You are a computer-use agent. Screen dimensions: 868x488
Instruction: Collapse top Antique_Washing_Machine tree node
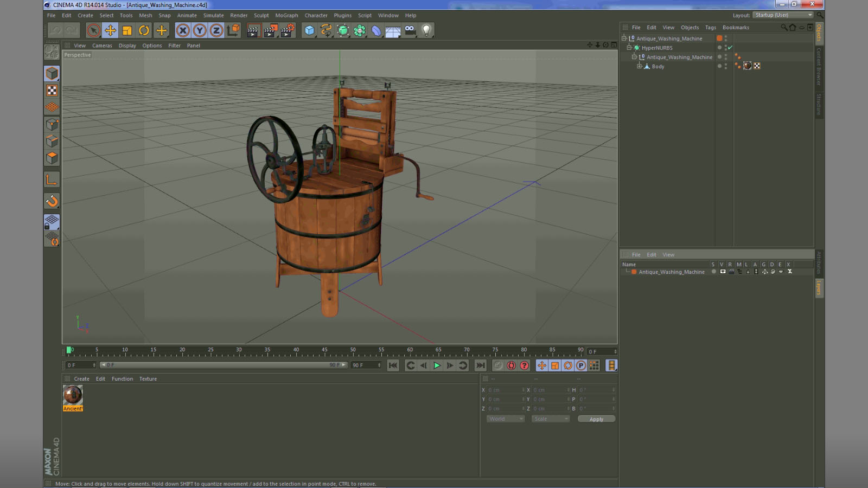624,38
